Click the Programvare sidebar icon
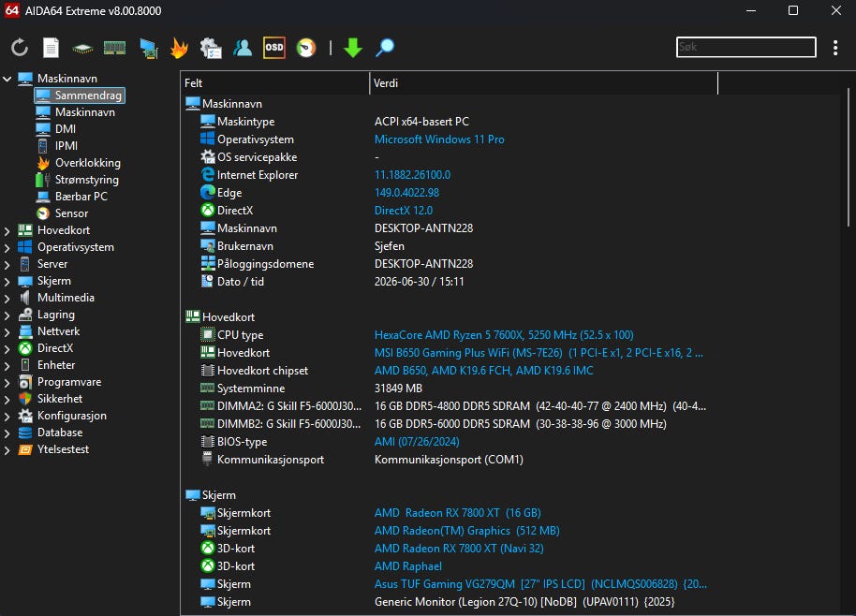Image resolution: width=856 pixels, height=616 pixels. (25, 382)
